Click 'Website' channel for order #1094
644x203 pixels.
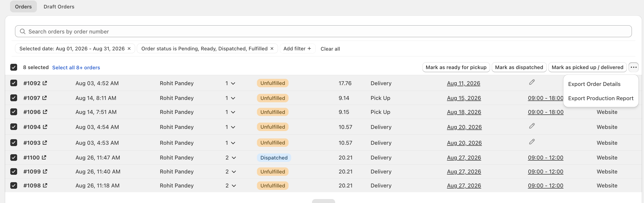[x=607, y=127]
